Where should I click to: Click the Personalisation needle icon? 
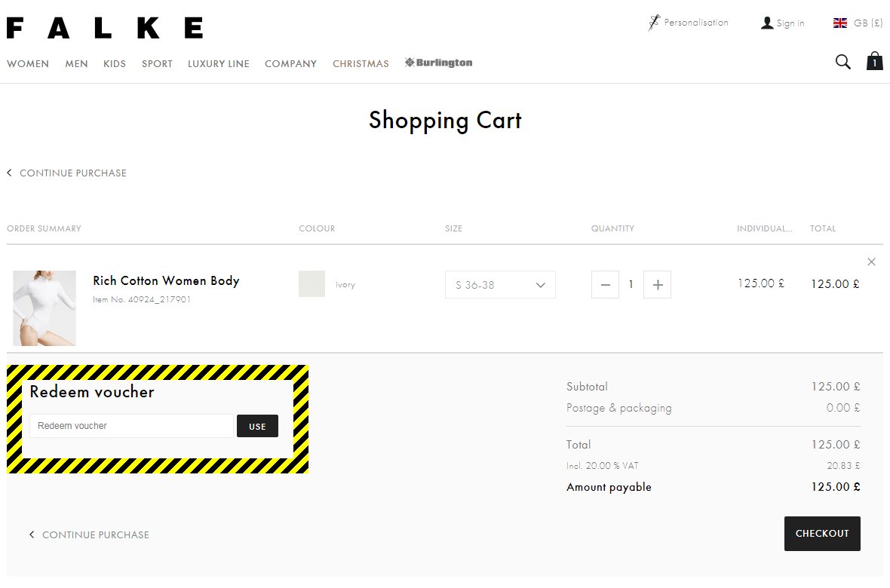tap(654, 23)
